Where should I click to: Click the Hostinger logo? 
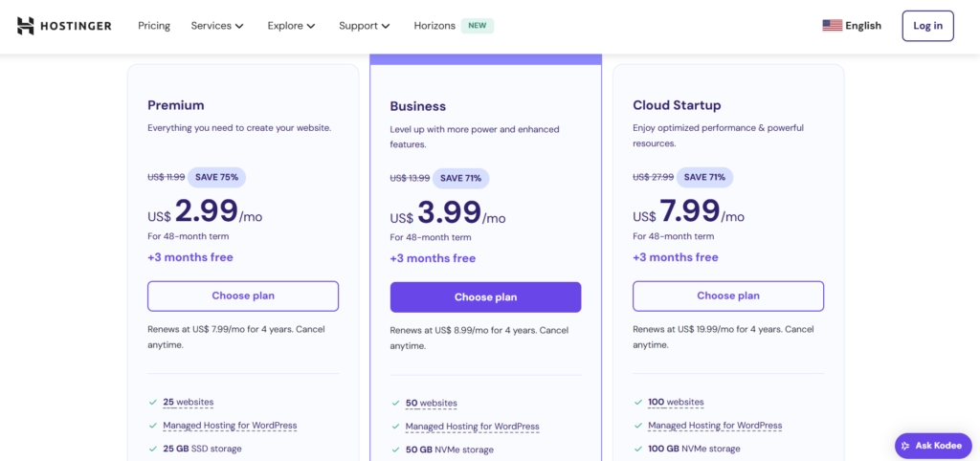pyautogui.click(x=64, y=26)
